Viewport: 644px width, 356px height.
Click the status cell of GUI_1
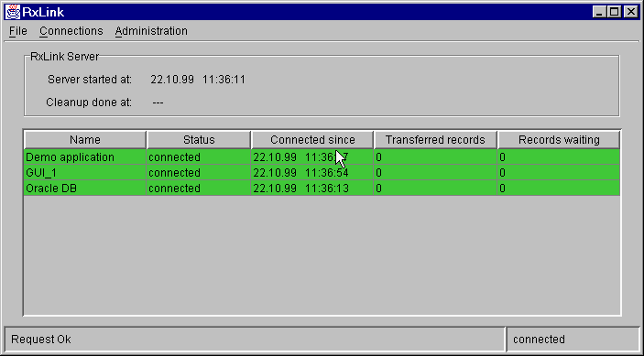coord(199,173)
